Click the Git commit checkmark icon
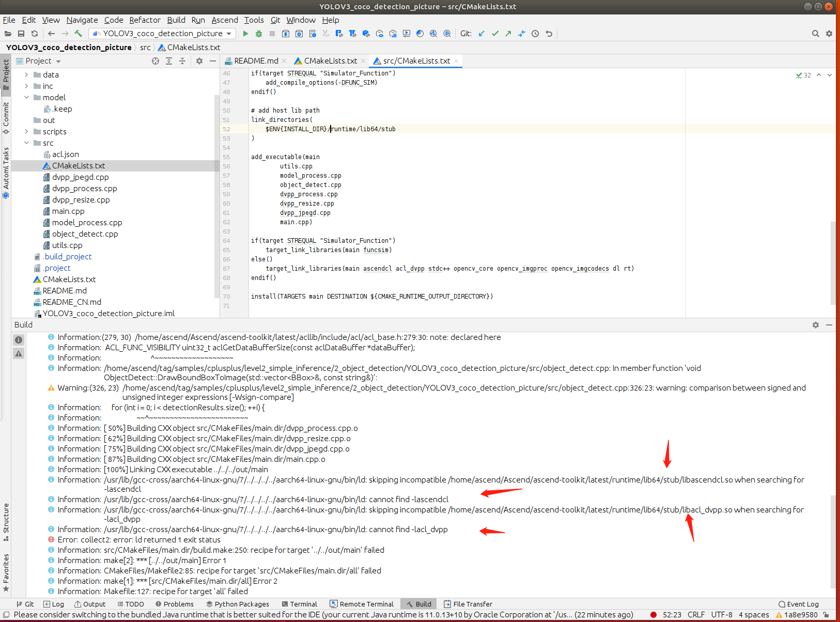This screenshot has width=840, height=622. coord(495,34)
